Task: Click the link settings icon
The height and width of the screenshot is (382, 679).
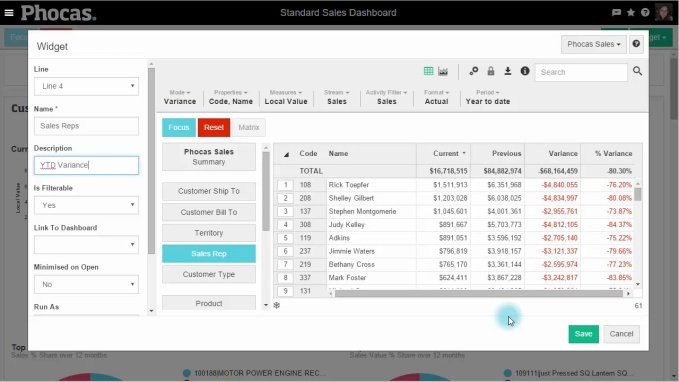Action: coord(474,71)
